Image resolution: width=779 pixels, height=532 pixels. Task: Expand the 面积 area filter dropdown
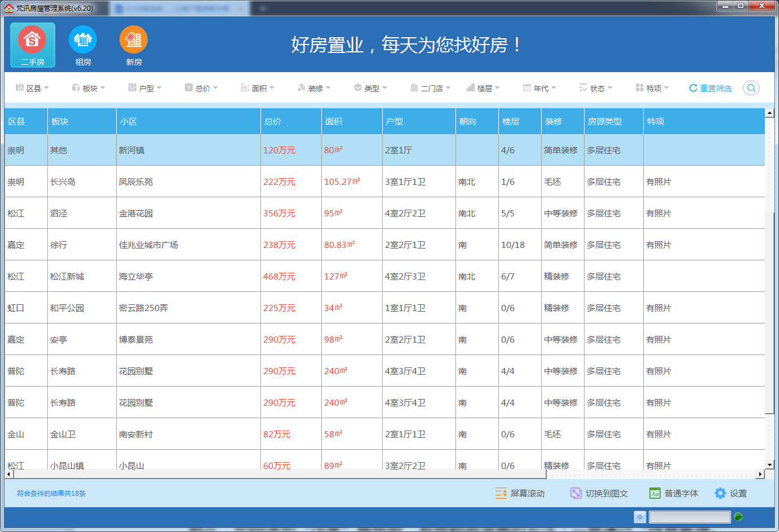[258, 88]
